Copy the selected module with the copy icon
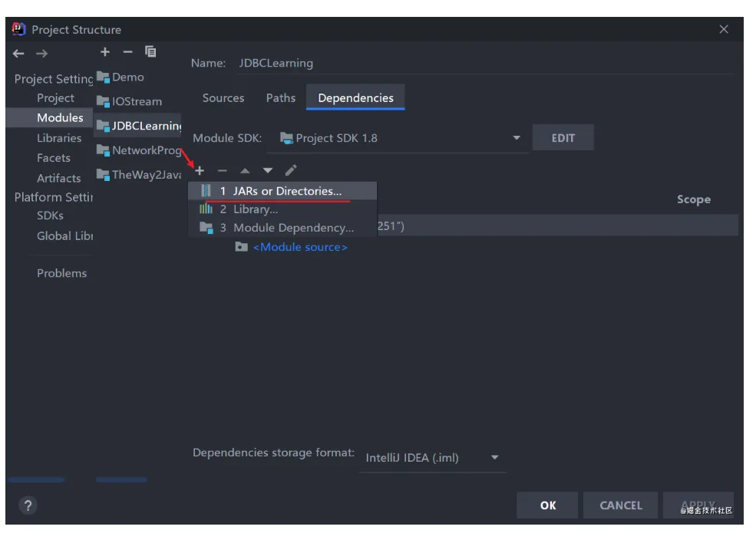The height and width of the screenshot is (543, 756). tap(150, 51)
